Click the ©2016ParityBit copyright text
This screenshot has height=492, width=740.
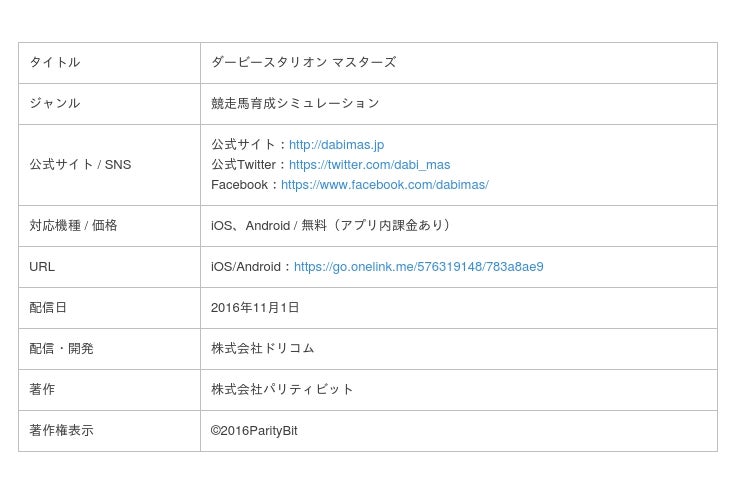coord(254,431)
